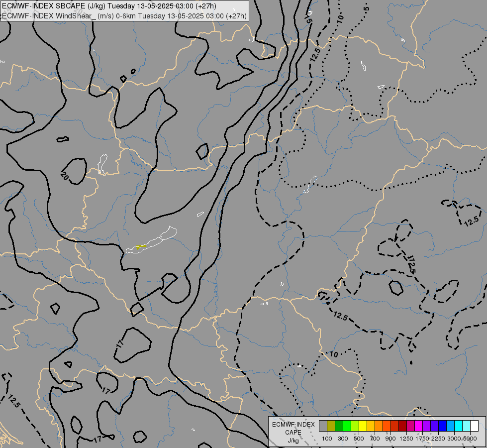Image resolution: width=487 pixels, height=448 pixels.
Task: Click the CAPE label in the legend
Action: tap(293, 433)
